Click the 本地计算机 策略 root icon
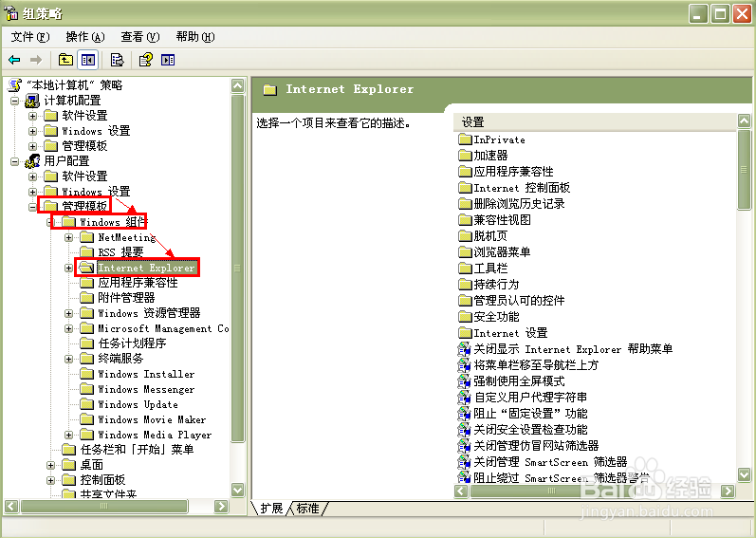 coord(15,85)
